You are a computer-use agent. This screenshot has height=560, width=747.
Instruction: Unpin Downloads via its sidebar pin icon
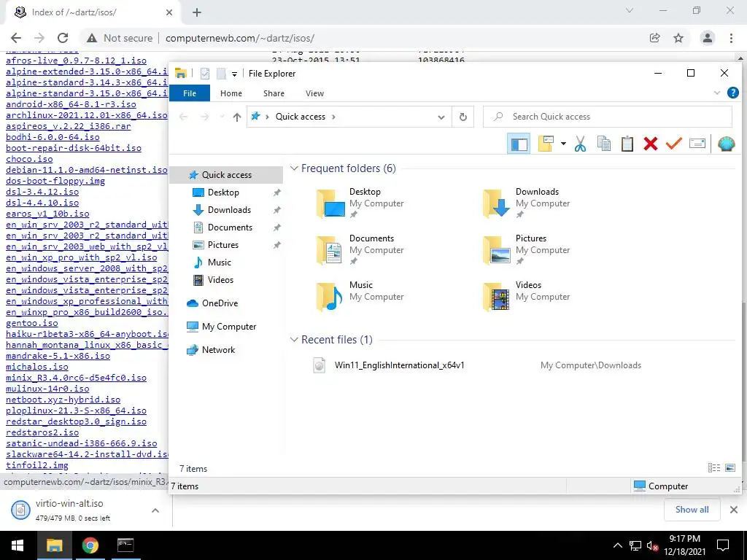[276, 210]
